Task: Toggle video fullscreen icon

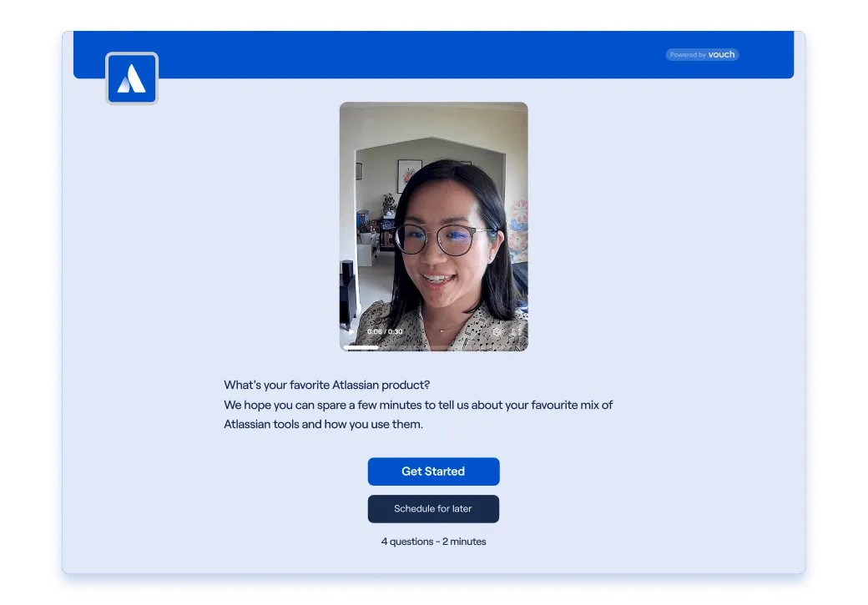Action: tap(516, 331)
